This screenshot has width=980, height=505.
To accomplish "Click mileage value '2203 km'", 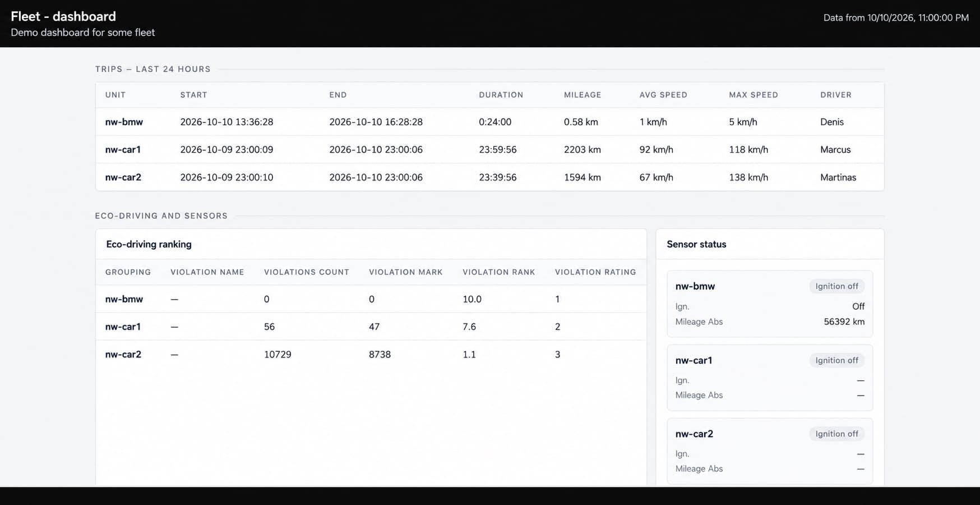I will pyautogui.click(x=583, y=149).
